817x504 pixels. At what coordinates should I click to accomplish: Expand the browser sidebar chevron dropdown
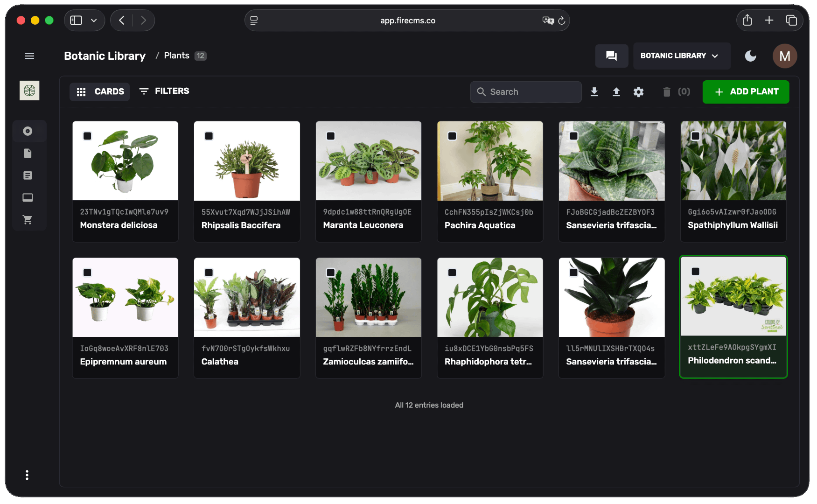click(94, 21)
